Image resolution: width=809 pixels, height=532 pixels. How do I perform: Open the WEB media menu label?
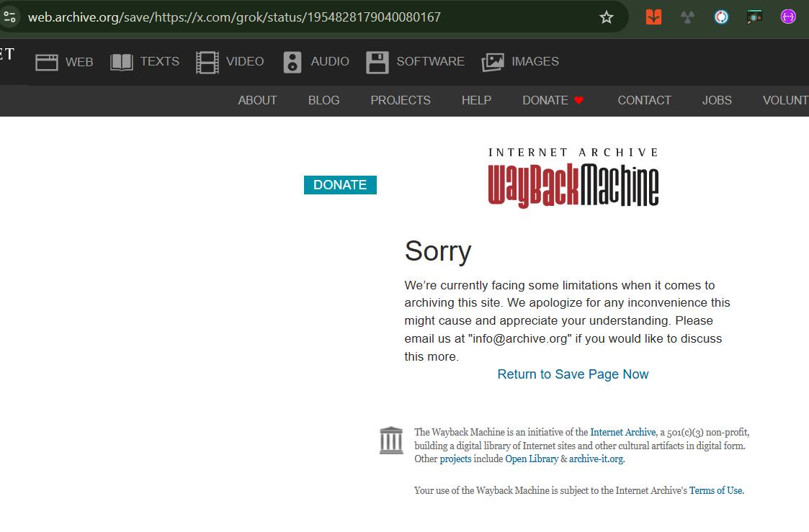(x=79, y=62)
